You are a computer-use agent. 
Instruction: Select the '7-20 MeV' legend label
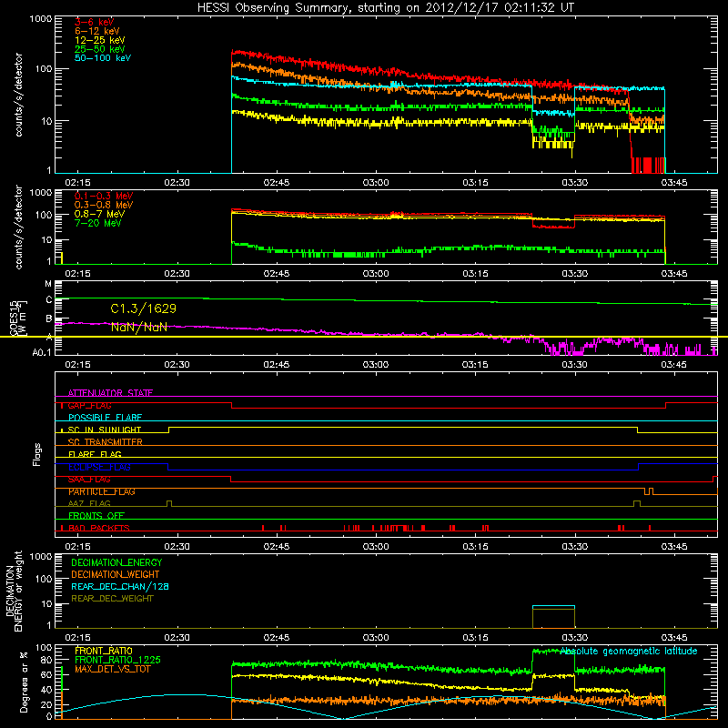pos(97,223)
